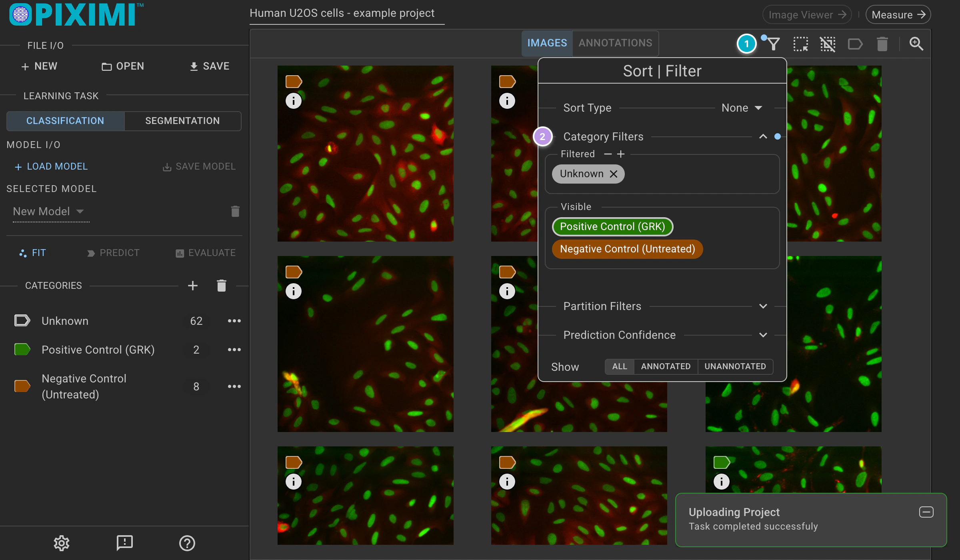This screenshot has width=960, height=560.
Task: Click the delete categories trash icon
Action: coord(222,286)
